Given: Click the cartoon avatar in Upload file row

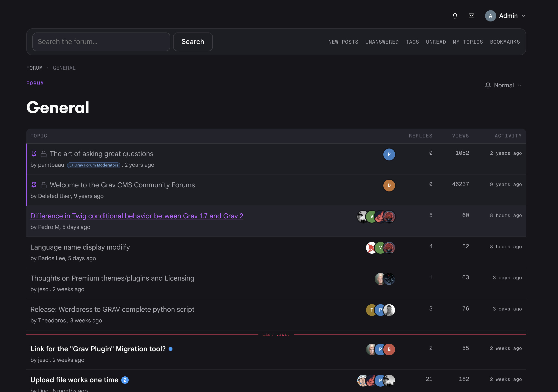Looking at the screenshot, I should [362, 381].
